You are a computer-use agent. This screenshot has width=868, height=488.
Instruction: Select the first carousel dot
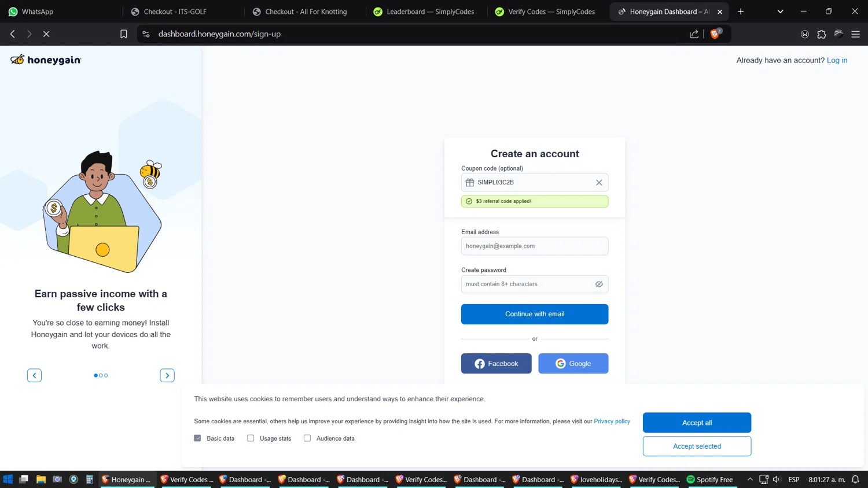click(x=95, y=375)
